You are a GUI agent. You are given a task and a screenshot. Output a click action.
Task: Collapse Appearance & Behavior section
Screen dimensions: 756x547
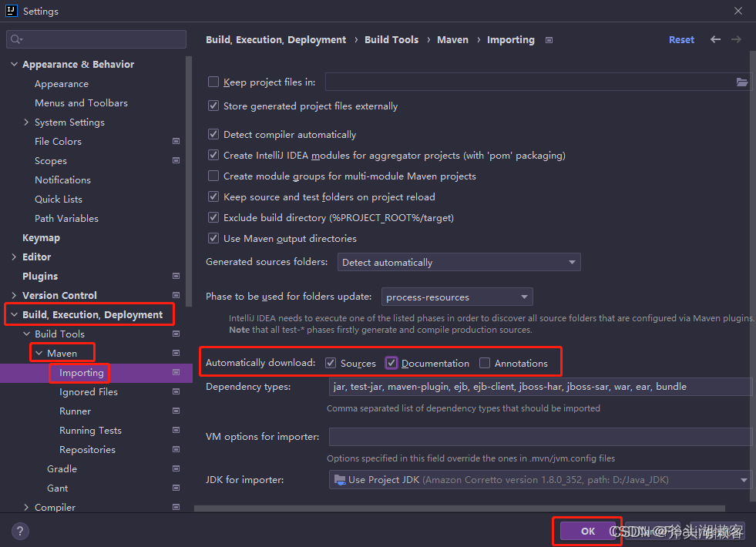[x=14, y=64]
